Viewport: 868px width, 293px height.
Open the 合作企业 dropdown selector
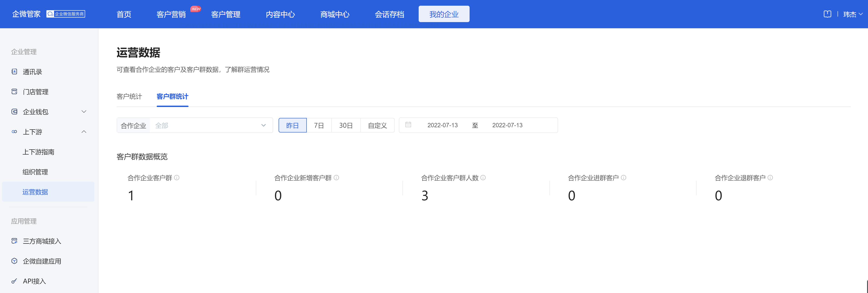pos(194,125)
